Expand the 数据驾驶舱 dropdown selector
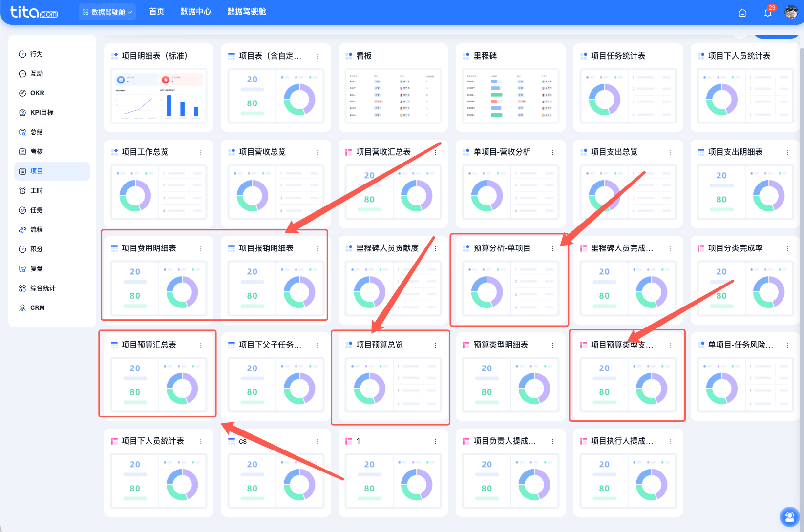Viewport: 804px width, 532px height. 107,12
